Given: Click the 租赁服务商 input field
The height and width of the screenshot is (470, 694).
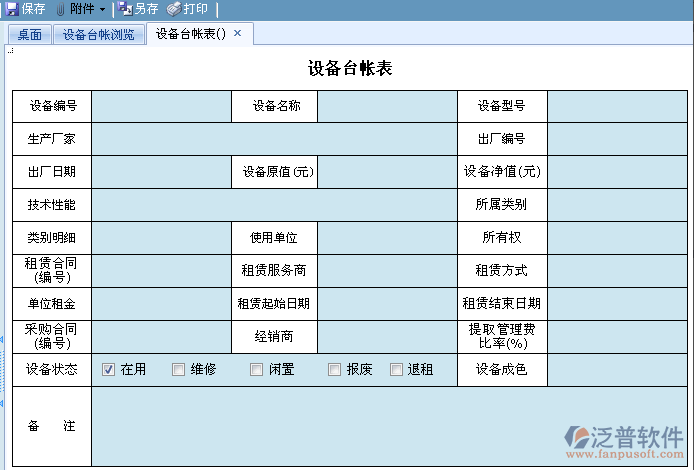Looking at the screenshot, I should click(387, 271).
